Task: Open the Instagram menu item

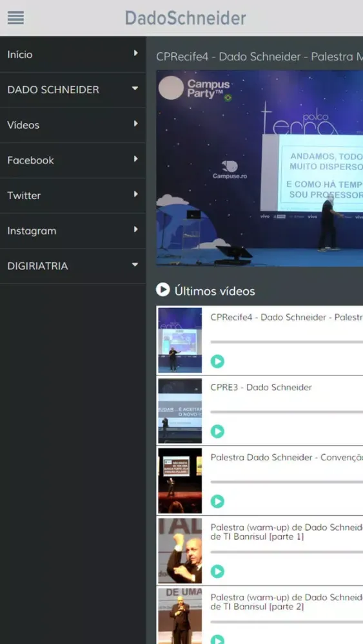Action: [x=73, y=231]
